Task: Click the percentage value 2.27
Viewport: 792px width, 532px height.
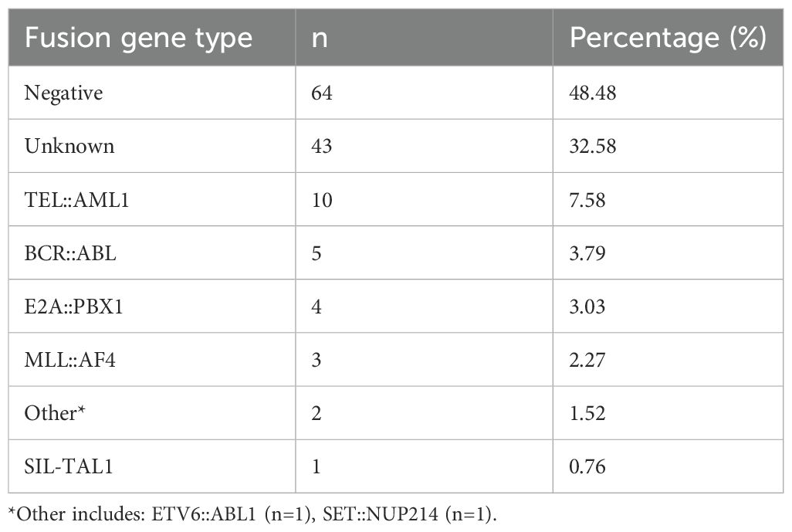Action: click(587, 360)
